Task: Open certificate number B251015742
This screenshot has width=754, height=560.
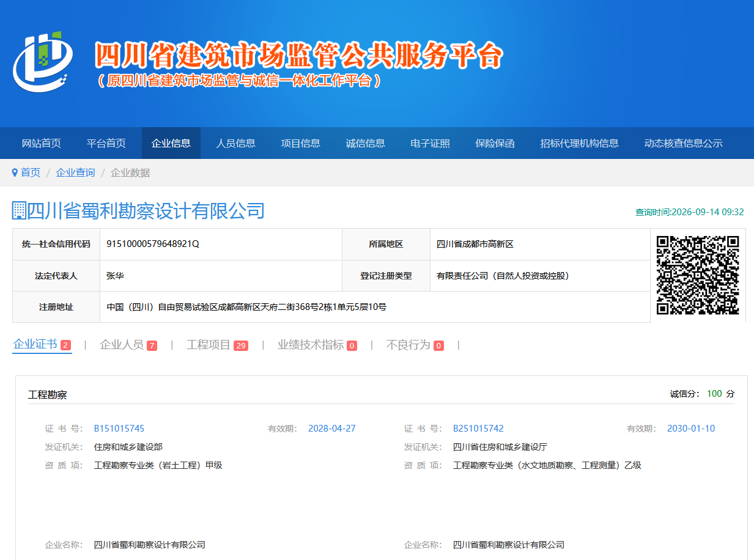Action: 478,429
